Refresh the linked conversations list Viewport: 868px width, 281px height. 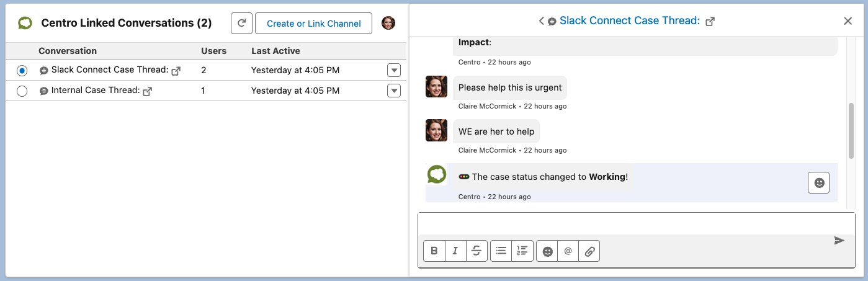[241, 23]
